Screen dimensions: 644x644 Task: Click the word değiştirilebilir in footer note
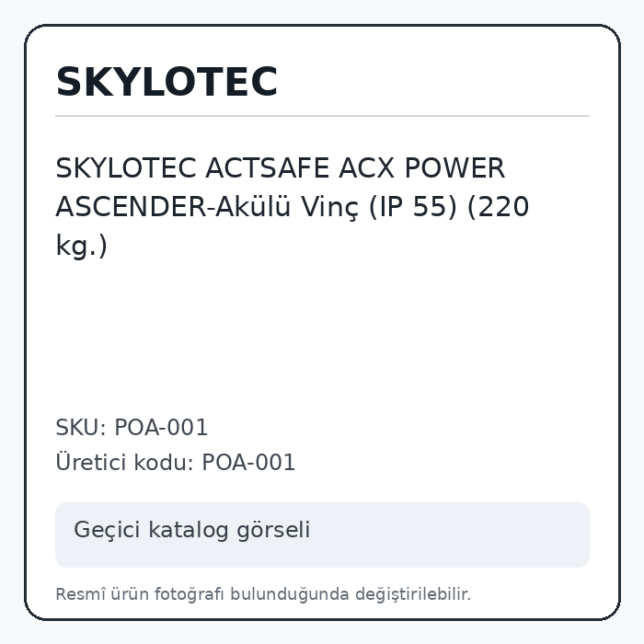click(413, 594)
